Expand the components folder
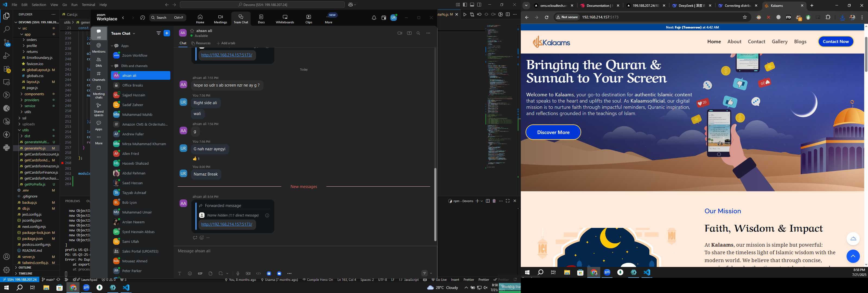The height and width of the screenshot is (293, 868). (34, 94)
